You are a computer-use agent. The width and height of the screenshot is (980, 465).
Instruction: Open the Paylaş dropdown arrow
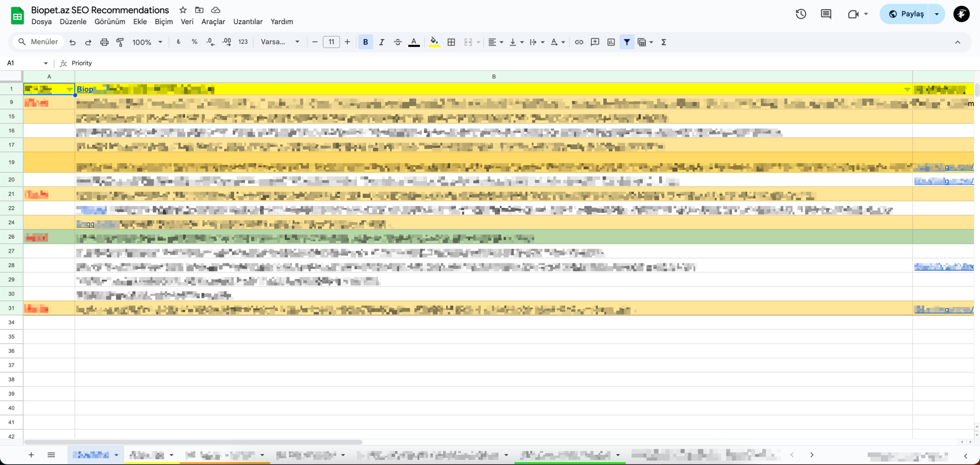[x=937, y=14]
